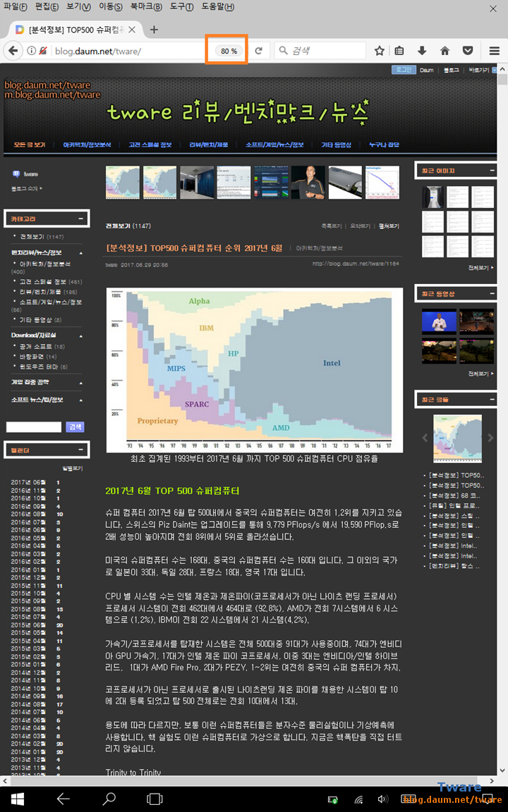
Task: Click the 로그인 login button
Action: [x=404, y=70]
